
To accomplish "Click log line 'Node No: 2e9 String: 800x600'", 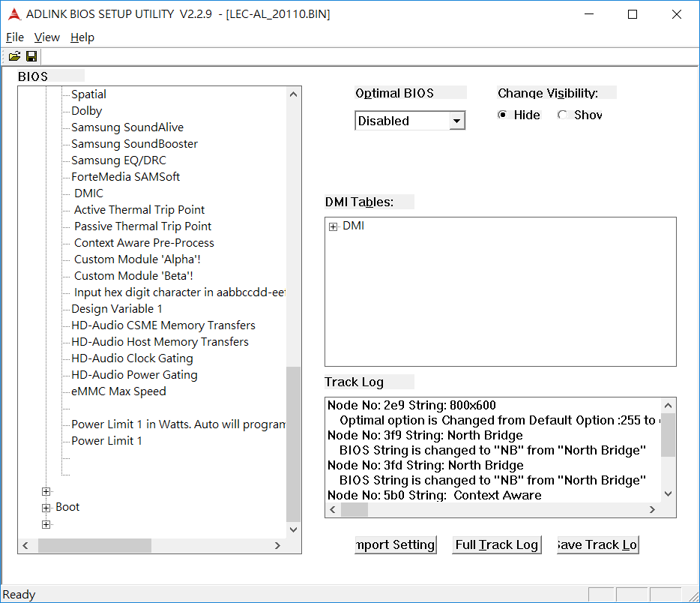I will tap(411, 406).
